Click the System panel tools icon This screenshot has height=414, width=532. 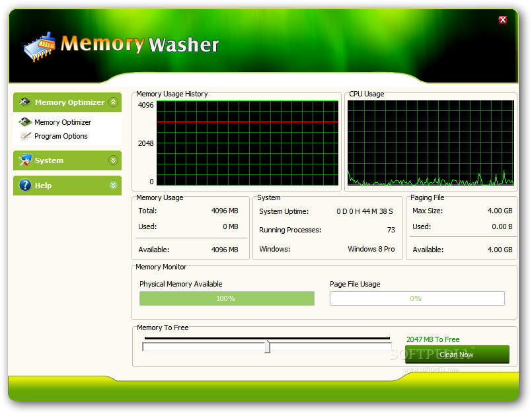(25, 160)
